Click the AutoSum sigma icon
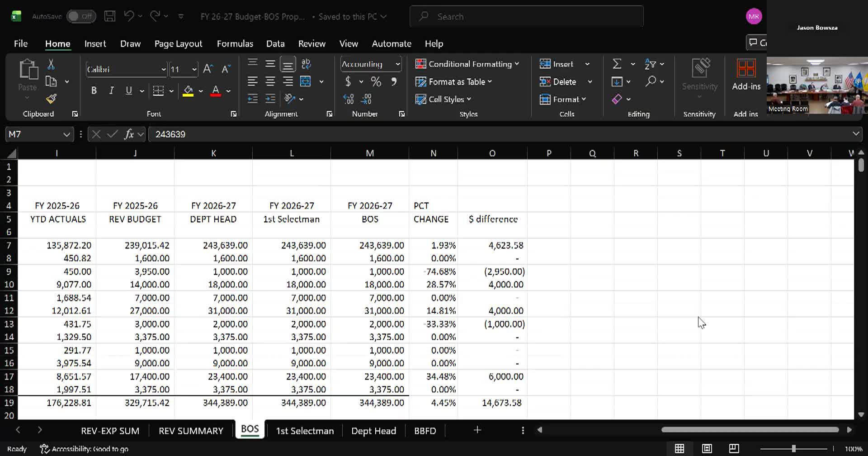 [617, 64]
